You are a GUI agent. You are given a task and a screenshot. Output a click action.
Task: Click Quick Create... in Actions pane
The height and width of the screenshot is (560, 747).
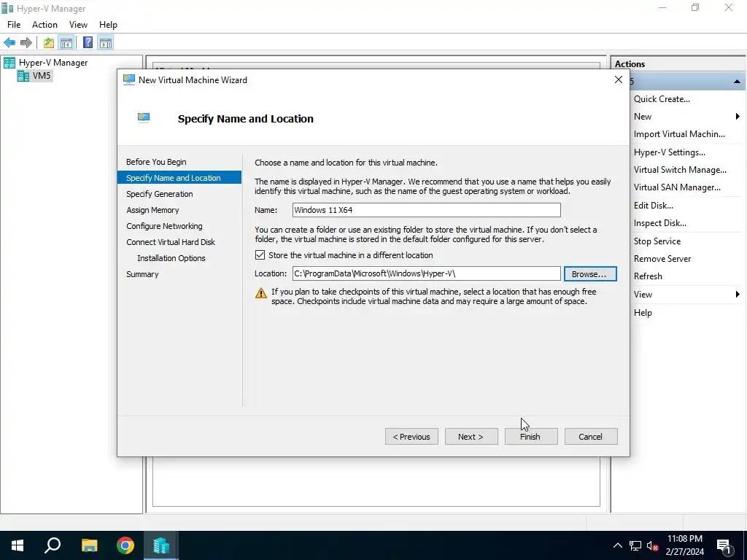(662, 99)
